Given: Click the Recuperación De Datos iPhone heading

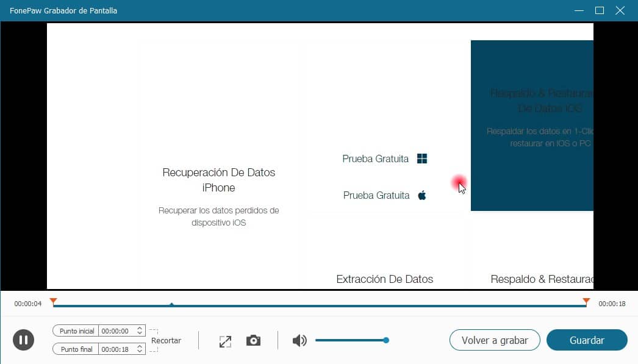Looking at the screenshot, I should click(x=219, y=180).
